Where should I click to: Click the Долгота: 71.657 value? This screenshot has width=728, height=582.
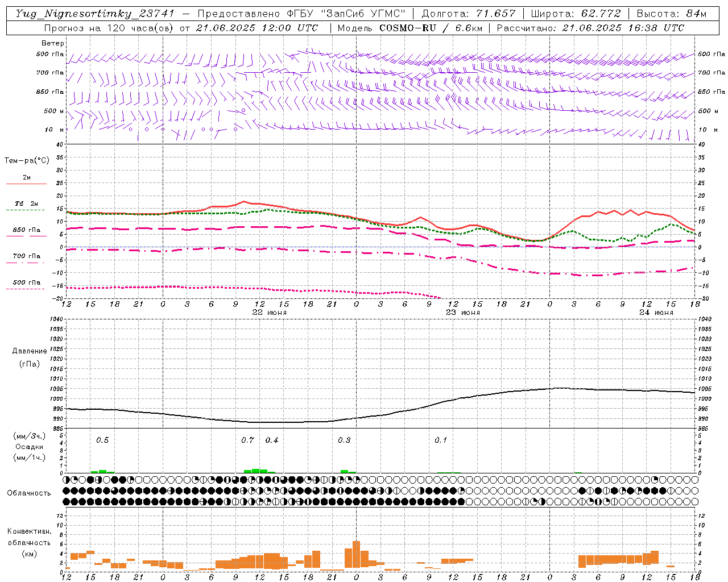point(469,14)
